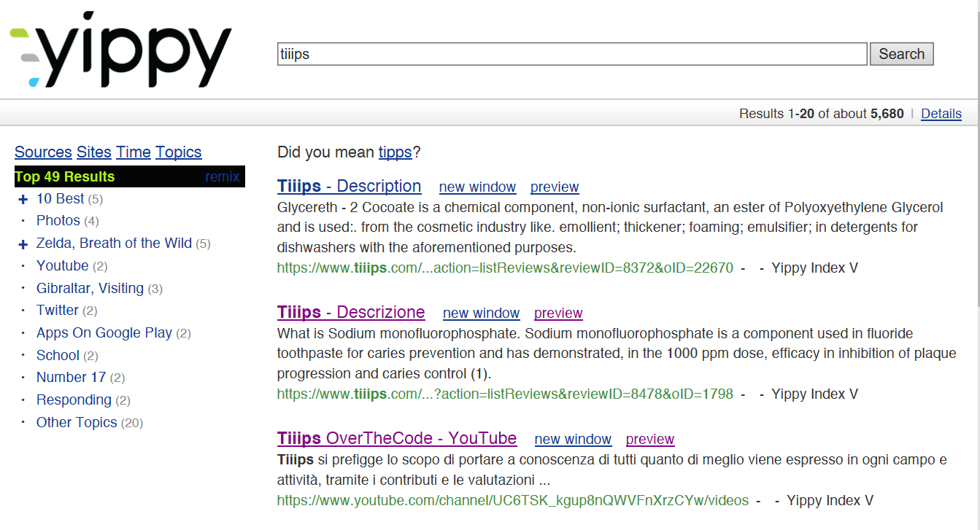Screen dimensions: 980x530
Task: Open the Tiiips - Description result
Action: pyautogui.click(x=349, y=186)
